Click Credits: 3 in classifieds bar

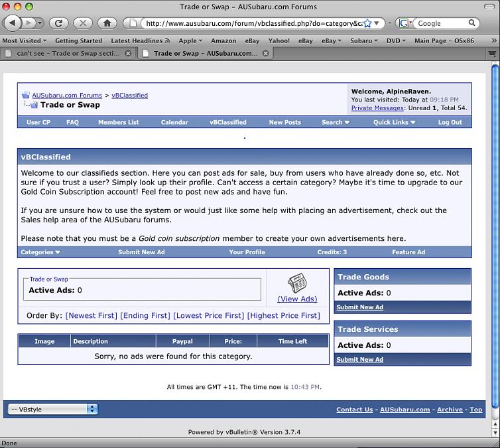tap(332, 252)
